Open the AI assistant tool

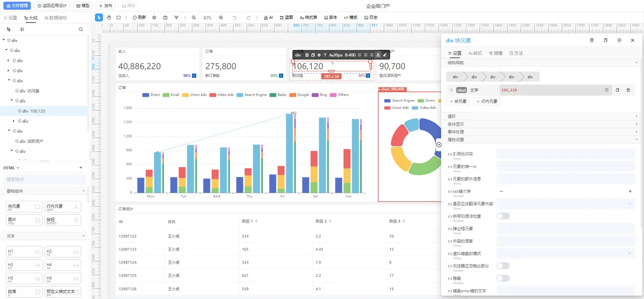click(268, 18)
